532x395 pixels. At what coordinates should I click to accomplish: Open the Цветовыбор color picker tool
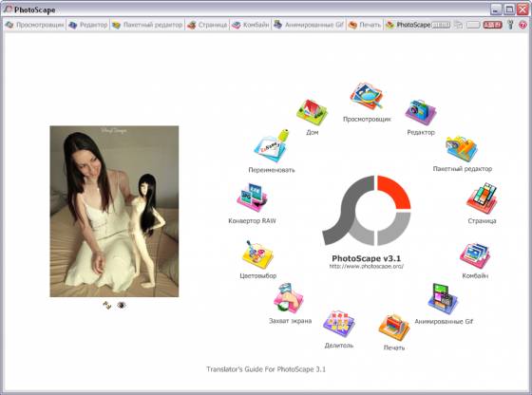[257, 255]
